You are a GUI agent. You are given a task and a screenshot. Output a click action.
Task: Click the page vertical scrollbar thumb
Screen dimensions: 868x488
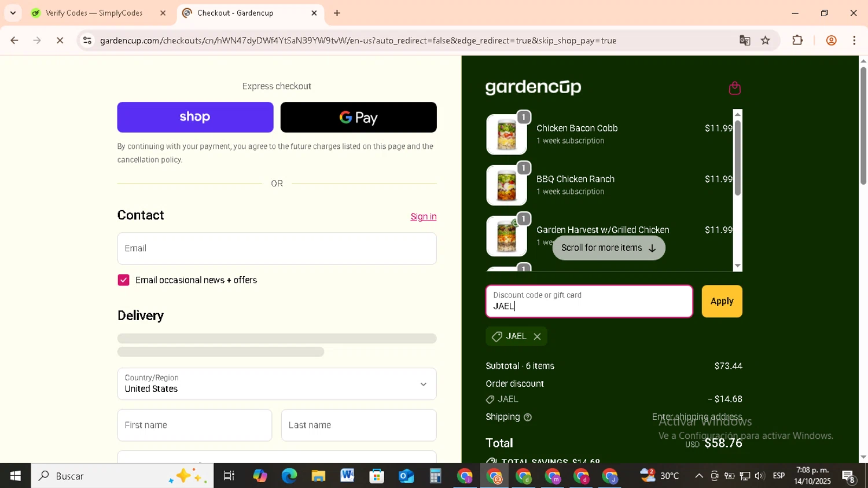(863, 126)
